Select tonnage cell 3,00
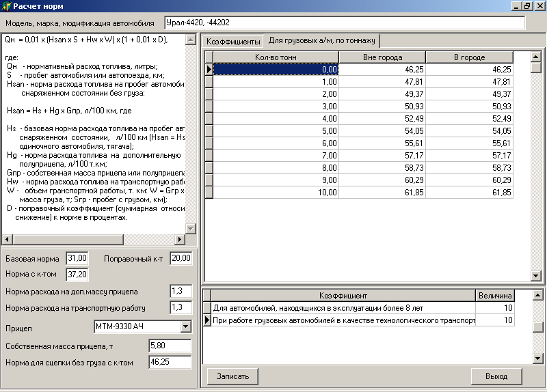The height and width of the screenshot is (392, 547). coord(276,107)
